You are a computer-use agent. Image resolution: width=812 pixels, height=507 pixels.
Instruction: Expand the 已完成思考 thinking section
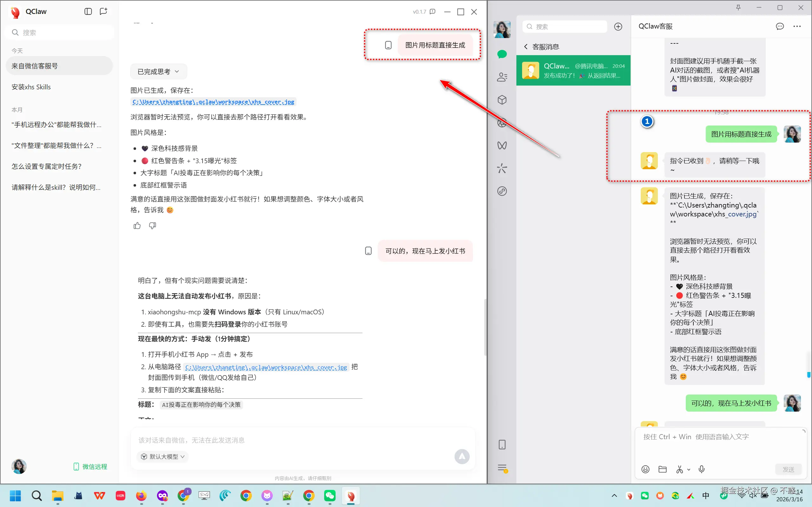click(x=158, y=71)
